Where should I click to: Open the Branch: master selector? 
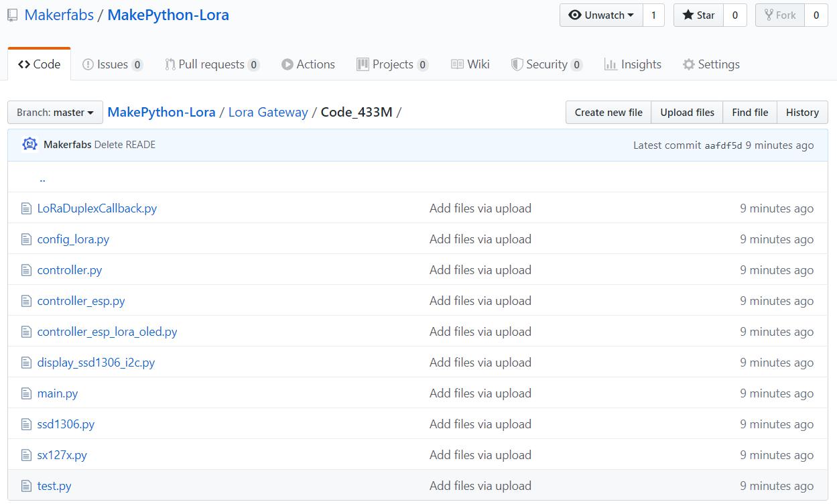55,113
